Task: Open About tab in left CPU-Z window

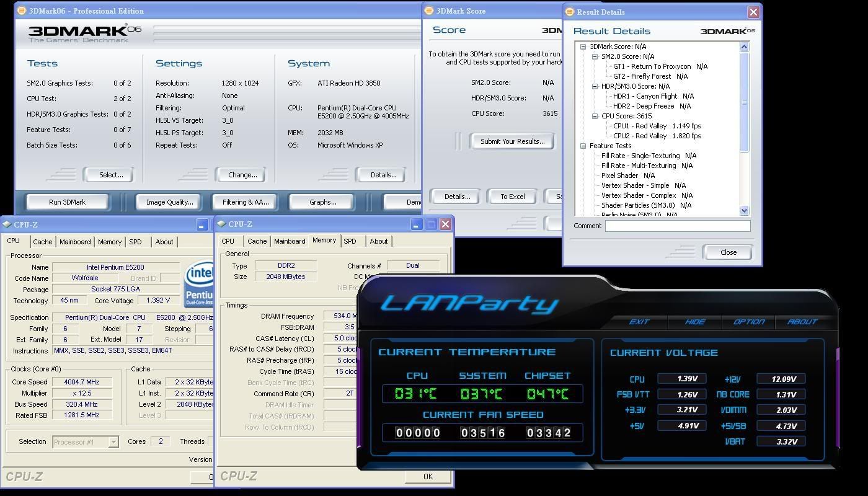Action: tap(164, 242)
